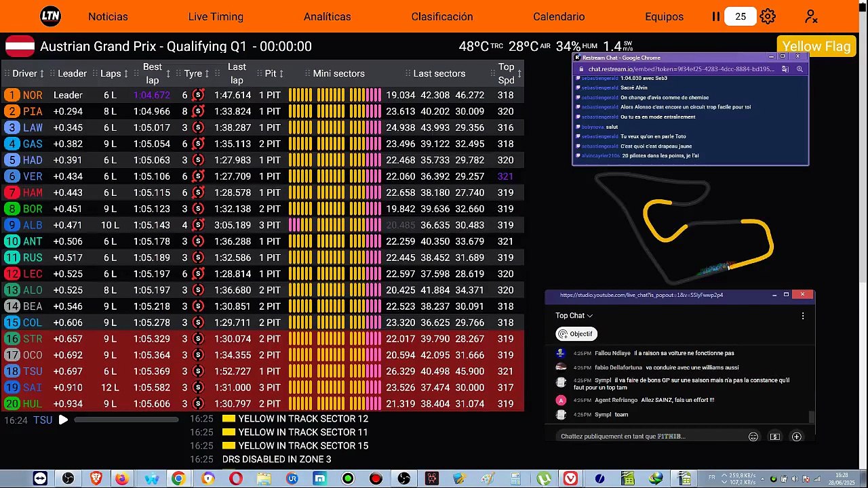Click the Objectif chip in YouTube chat
This screenshot has height=488, width=868.
(x=576, y=334)
